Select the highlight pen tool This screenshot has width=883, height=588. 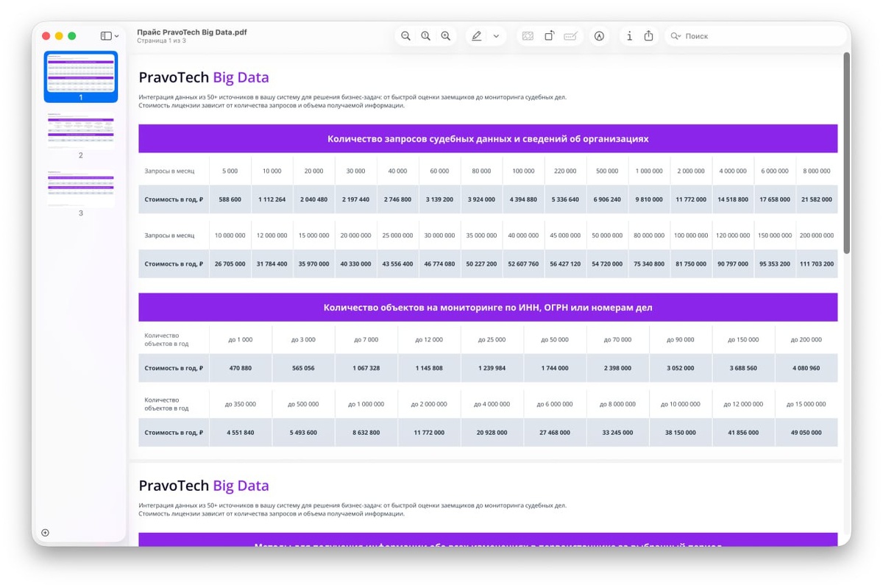point(477,36)
